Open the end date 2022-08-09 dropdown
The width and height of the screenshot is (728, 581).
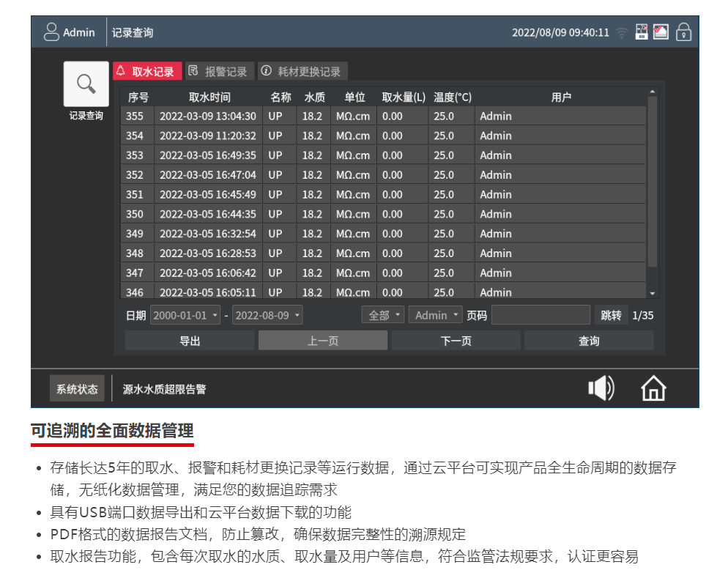(267, 315)
